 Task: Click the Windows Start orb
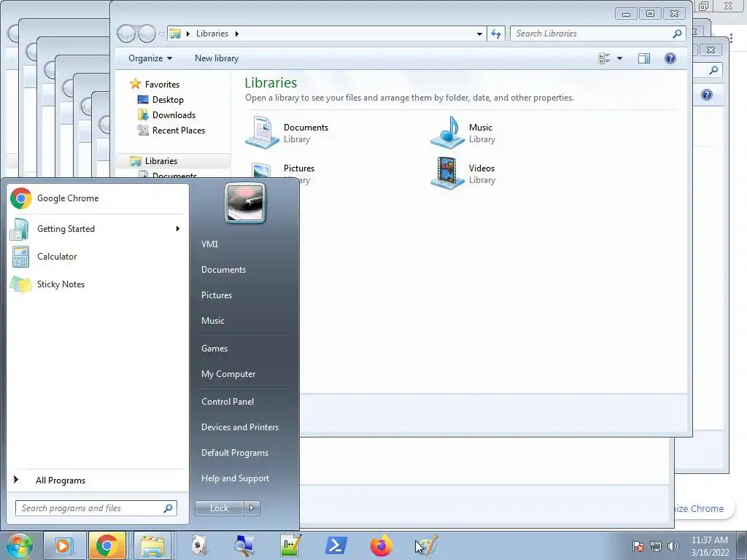19,545
